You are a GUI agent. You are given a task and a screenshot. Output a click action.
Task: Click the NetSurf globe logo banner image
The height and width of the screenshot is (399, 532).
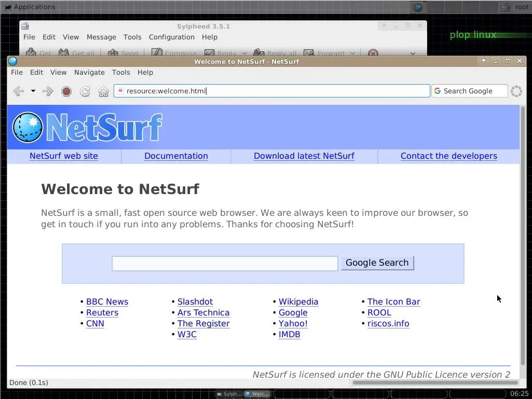click(x=87, y=127)
